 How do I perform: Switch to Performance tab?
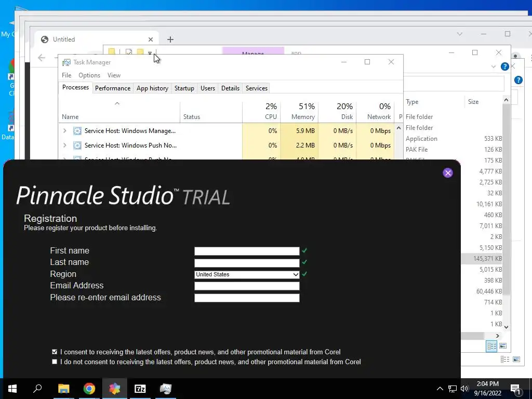(113, 88)
